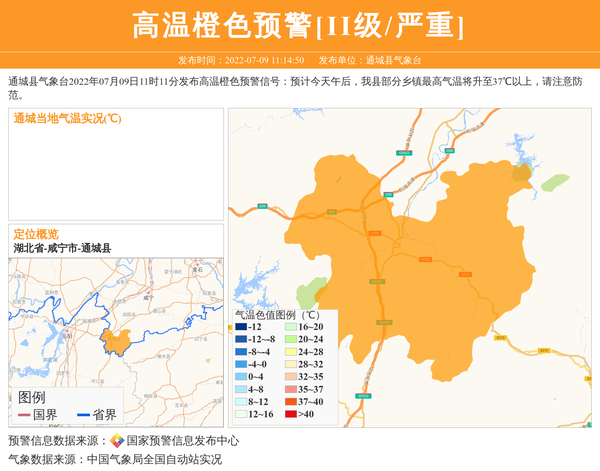Click the 通城当地气温实况(℃) heading

coord(67,118)
